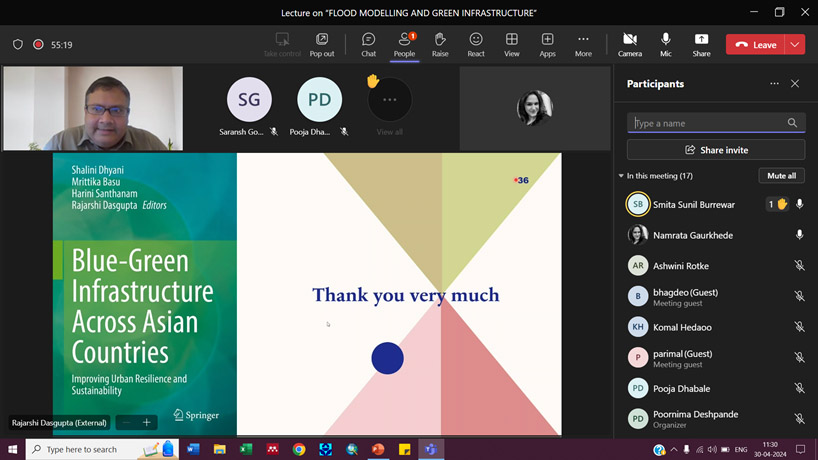Click the Pop out button

click(x=322, y=44)
